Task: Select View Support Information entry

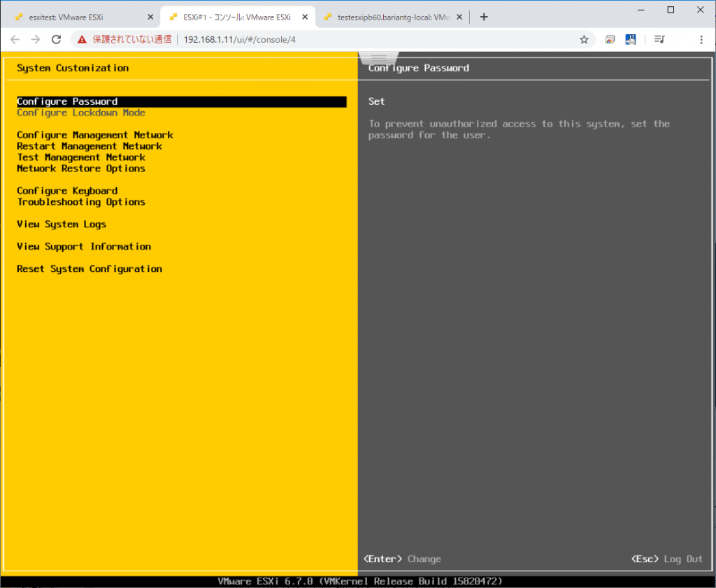Action: point(84,247)
